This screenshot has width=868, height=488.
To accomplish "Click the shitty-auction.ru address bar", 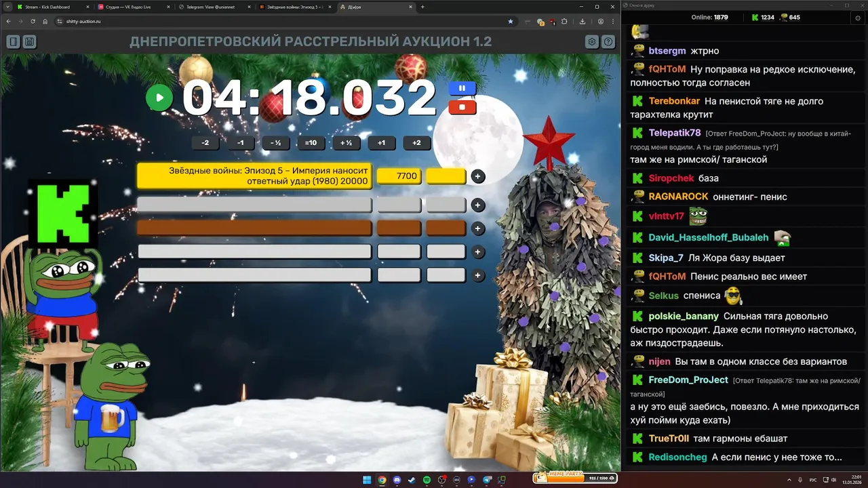I will [x=285, y=21].
